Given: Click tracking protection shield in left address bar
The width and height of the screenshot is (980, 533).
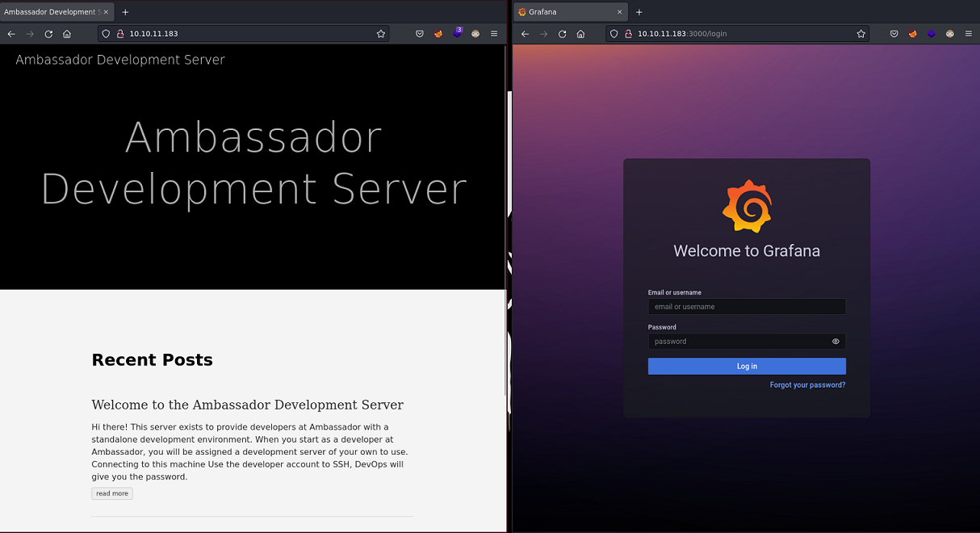Looking at the screenshot, I should click(x=105, y=34).
